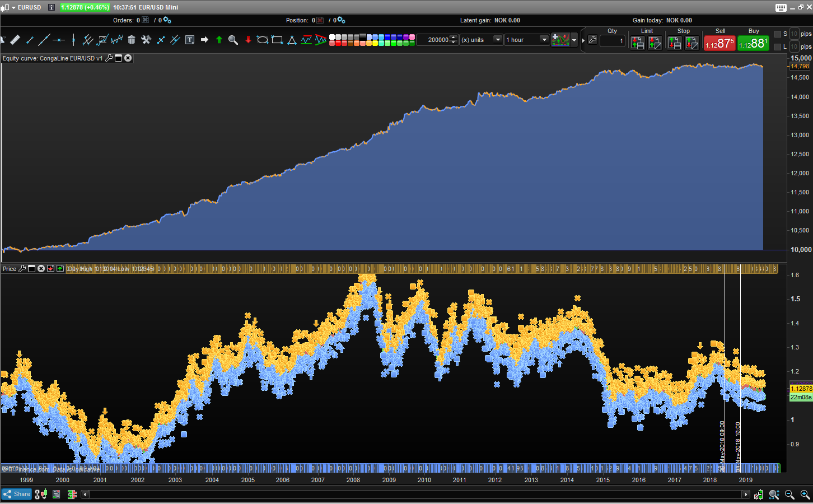This screenshot has height=504, width=813.
Task: Pick the pink color swatch
Action: (x=412, y=37)
